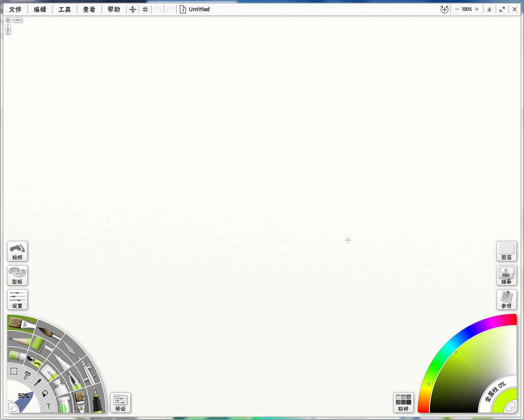Open the 文件 menu
Viewport: 524px width, 420px height.
click(15, 9)
